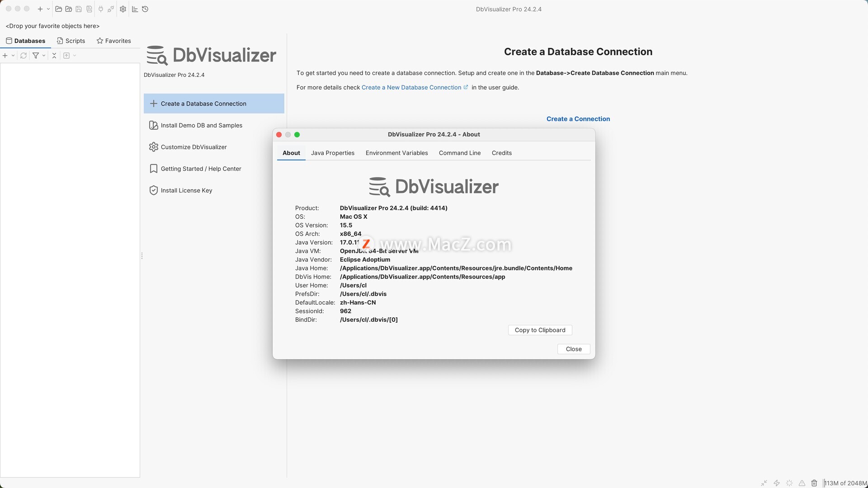Open Getting Started / Help Center
The image size is (868, 488).
[x=214, y=169]
